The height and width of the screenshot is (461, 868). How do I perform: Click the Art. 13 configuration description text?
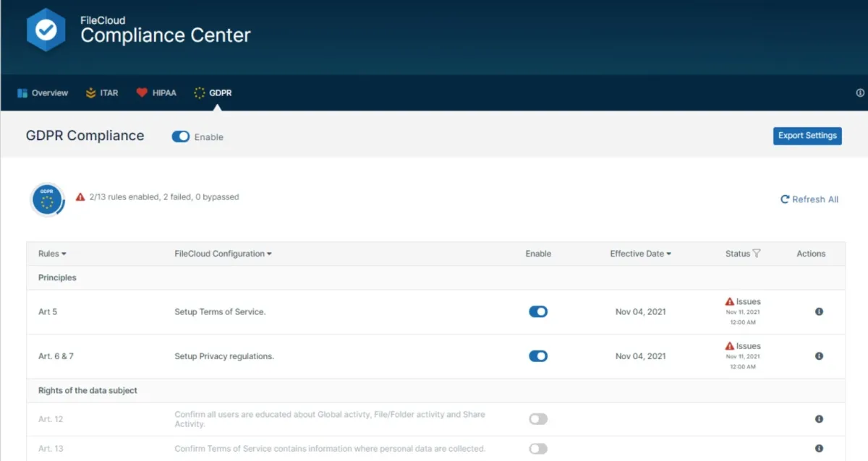pyautogui.click(x=330, y=449)
